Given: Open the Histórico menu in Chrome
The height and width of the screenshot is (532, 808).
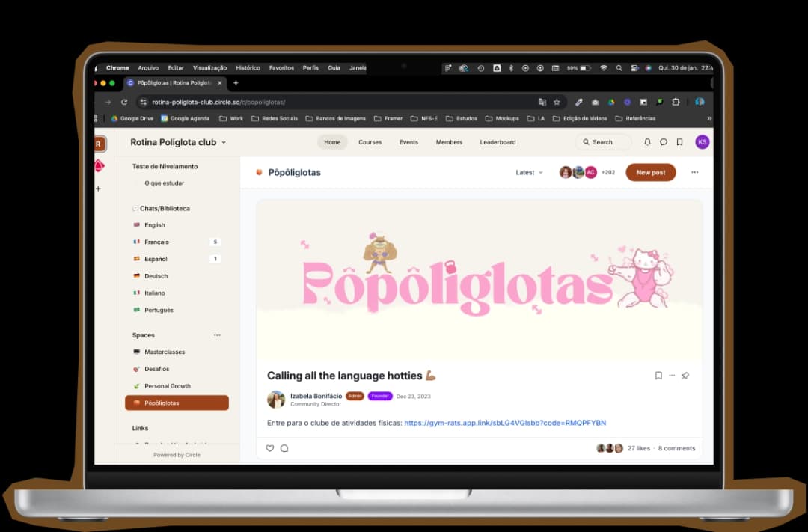Looking at the screenshot, I should (x=248, y=68).
